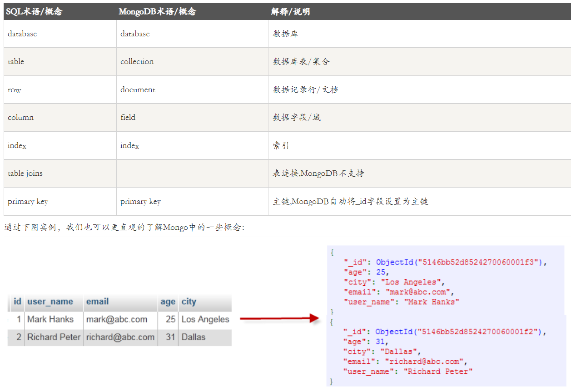Click the '数据库' explanation cell
Screen dimensions: 571x392
pos(420,34)
